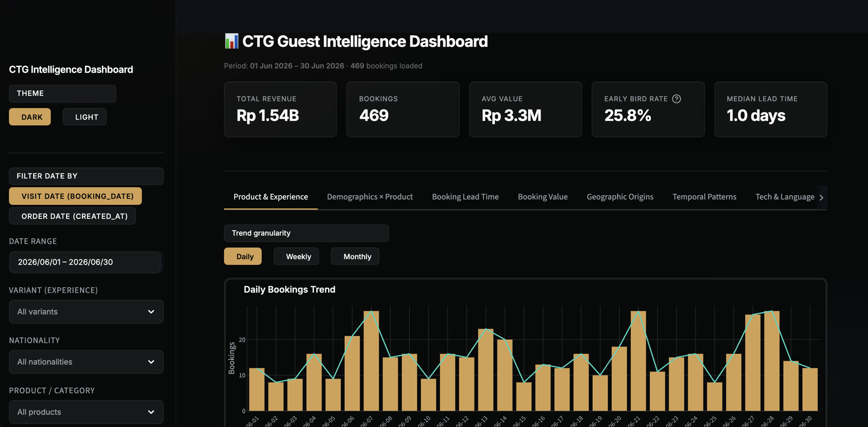Screen dimensions: 868x427
Task: Click the period 01 Jun 2026 – 30 Jun 2026 text
Action: [x=297, y=66]
